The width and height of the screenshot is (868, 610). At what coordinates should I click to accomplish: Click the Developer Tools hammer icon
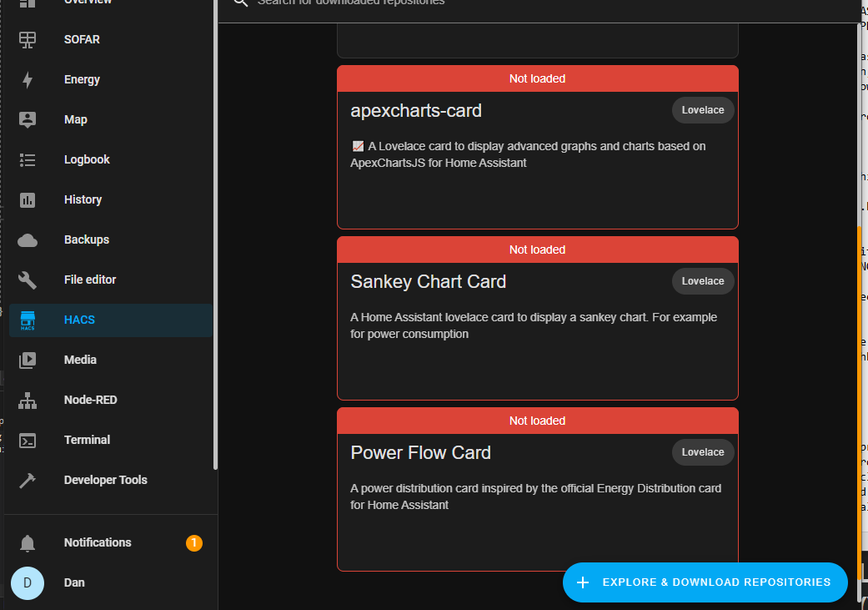coord(28,480)
